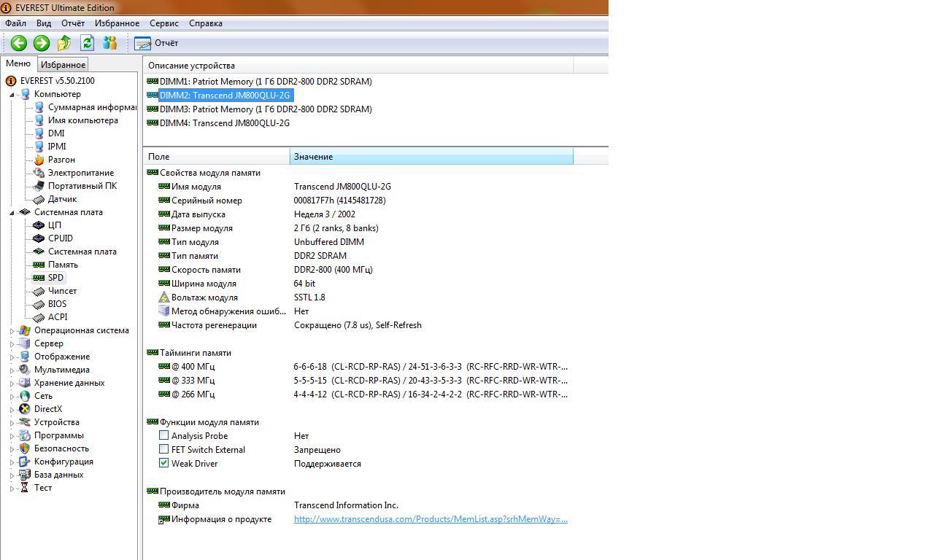This screenshot has width=934, height=560.
Task: Click the green Back arrow toolbar icon
Action: [x=19, y=43]
